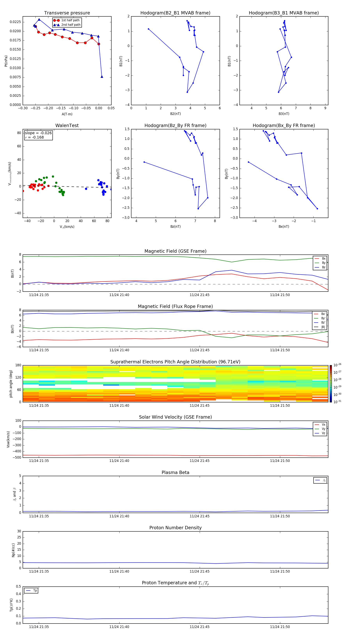This screenshot has height=644, width=351.
Task: Select By in the GSE Frame legend
Action: point(320,263)
